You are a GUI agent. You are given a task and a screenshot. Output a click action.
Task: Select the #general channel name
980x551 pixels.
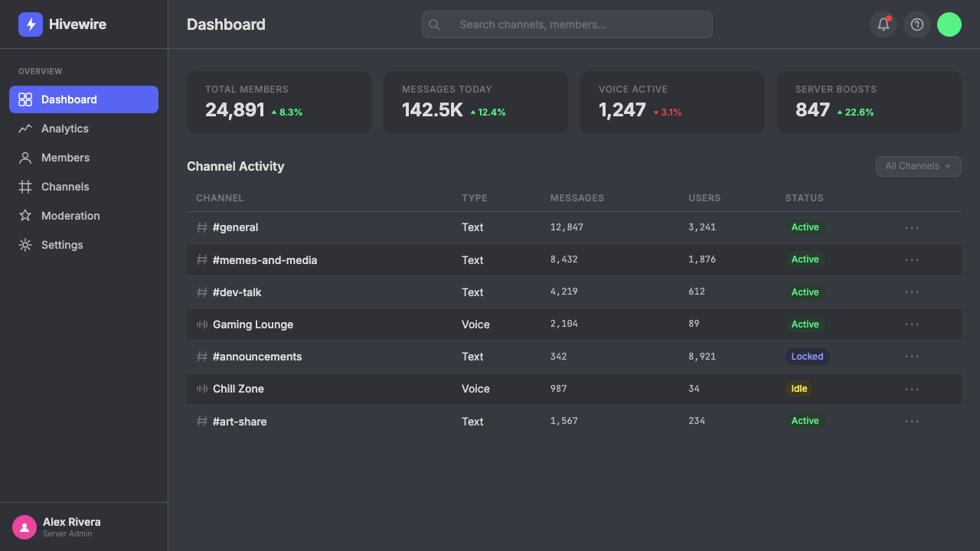(235, 227)
